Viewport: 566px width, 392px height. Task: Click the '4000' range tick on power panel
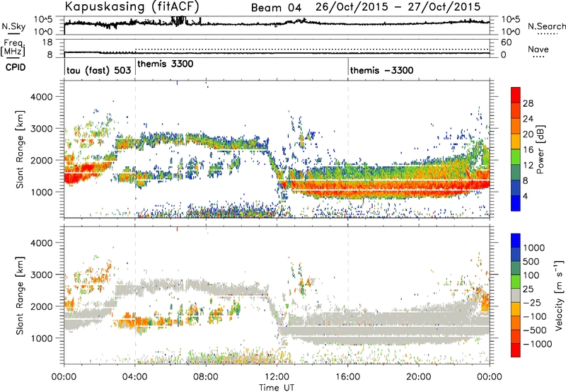[42, 97]
